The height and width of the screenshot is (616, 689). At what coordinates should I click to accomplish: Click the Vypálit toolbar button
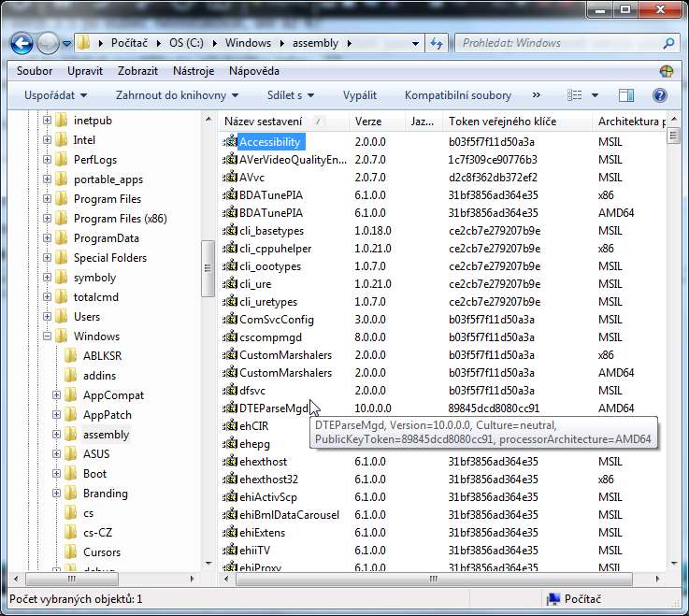point(359,95)
